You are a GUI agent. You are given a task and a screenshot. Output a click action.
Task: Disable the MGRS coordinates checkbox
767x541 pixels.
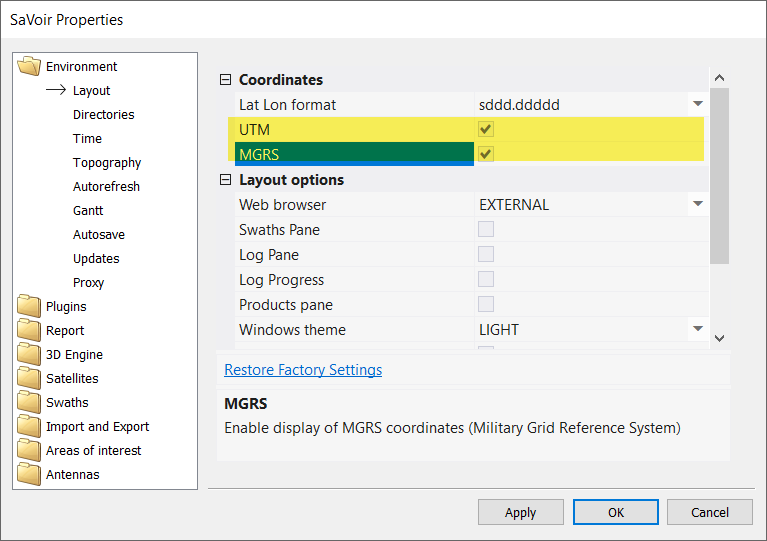click(x=486, y=154)
